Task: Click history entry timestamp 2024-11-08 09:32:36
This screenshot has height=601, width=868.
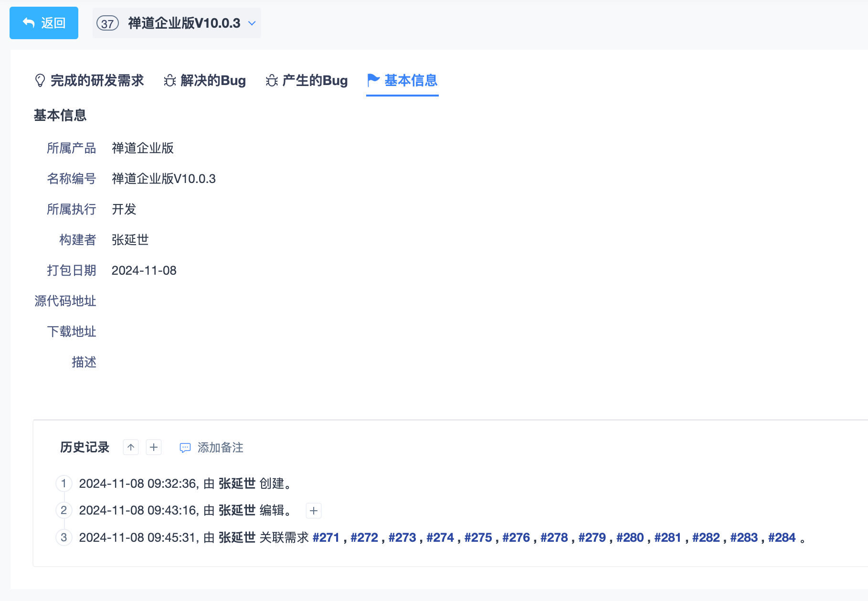Action: click(138, 483)
